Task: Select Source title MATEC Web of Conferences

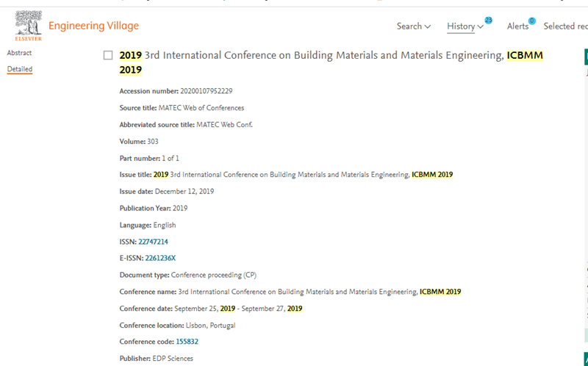Action: point(201,108)
